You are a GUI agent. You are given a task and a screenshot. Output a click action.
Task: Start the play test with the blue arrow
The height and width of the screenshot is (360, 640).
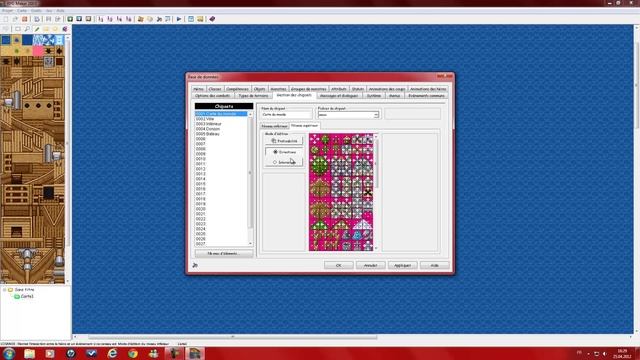pos(179,19)
